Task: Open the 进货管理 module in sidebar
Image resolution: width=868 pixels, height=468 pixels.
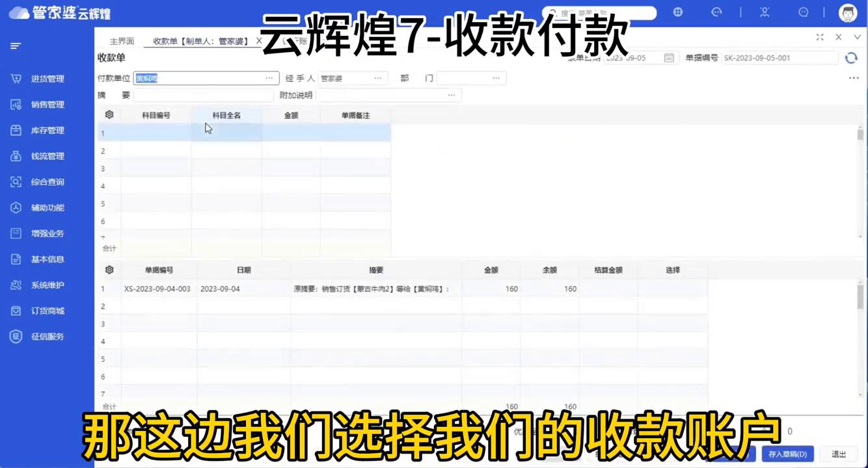Action: point(46,79)
